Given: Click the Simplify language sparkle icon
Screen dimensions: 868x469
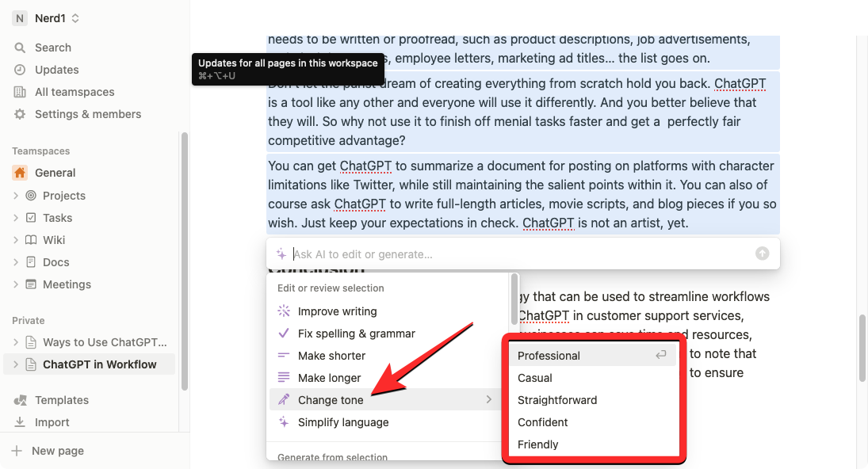Looking at the screenshot, I should point(284,422).
